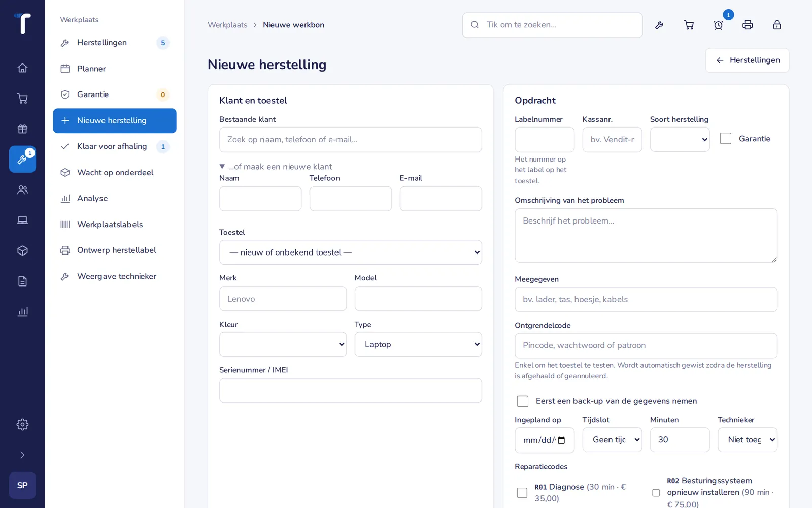
Task: Enable back-up van de gegevens checkbox
Action: point(523,401)
